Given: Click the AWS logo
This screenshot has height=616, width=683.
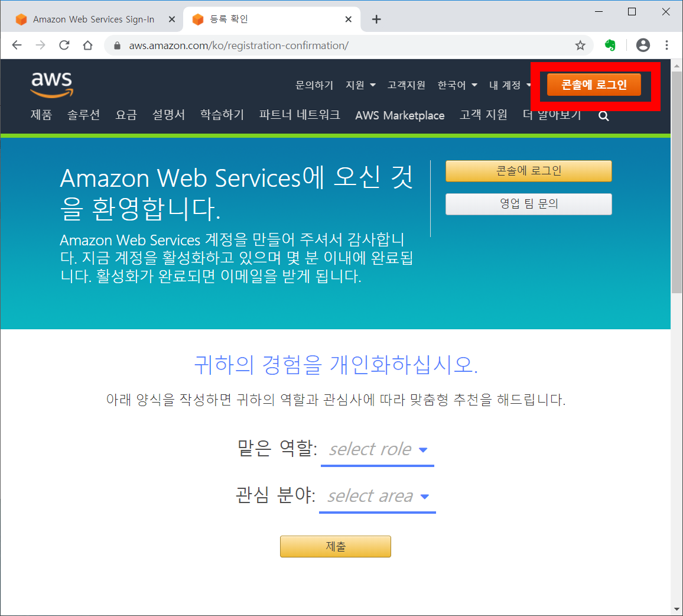Looking at the screenshot, I should (x=52, y=85).
